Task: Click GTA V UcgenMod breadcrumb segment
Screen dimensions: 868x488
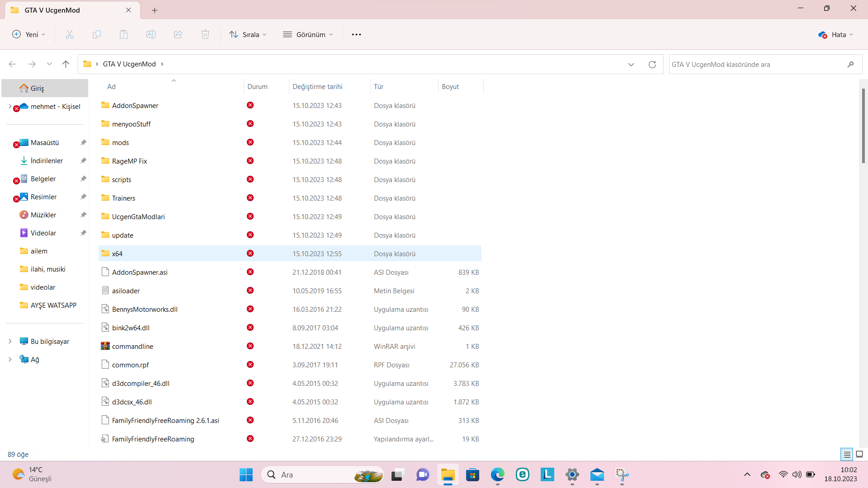Action: point(129,64)
